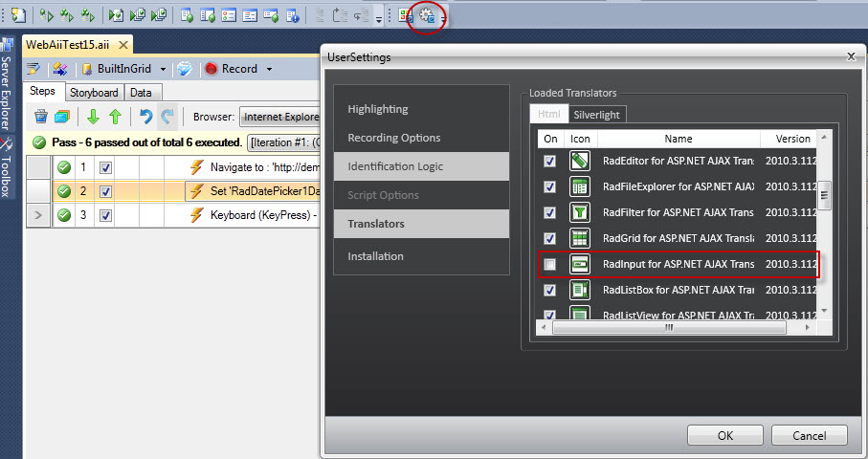Image resolution: width=868 pixels, height=459 pixels.
Task: Toggle the enabled checkbox of step 2
Action: point(105,191)
